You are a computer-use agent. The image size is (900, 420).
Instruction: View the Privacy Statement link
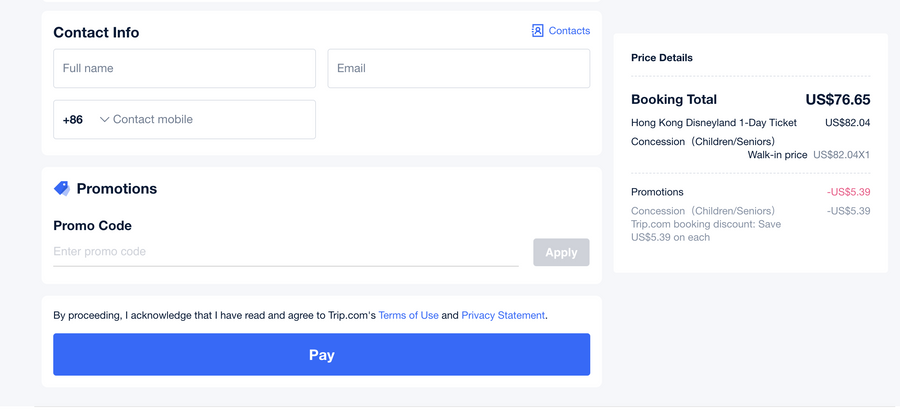click(503, 315)
